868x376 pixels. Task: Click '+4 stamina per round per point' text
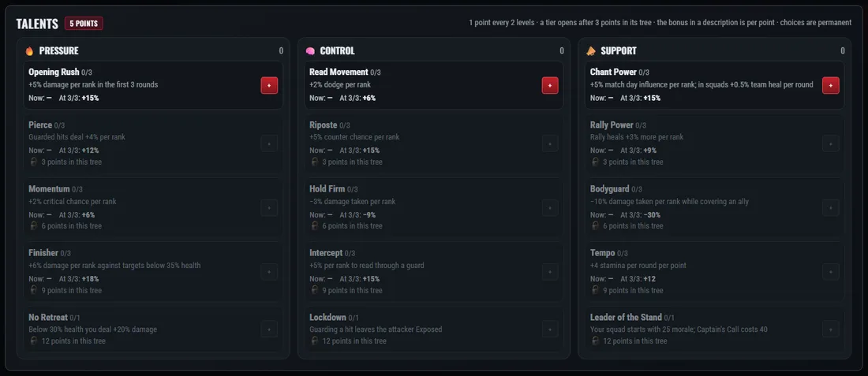pos(638,266)
